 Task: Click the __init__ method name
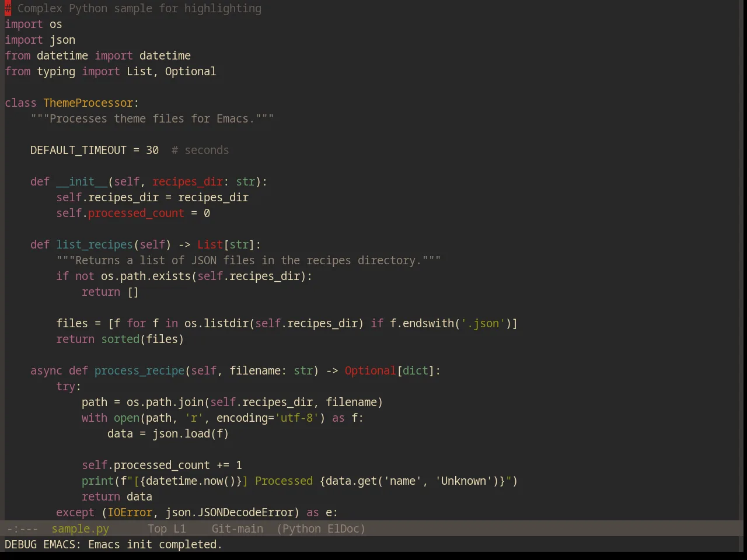point(82,182)
